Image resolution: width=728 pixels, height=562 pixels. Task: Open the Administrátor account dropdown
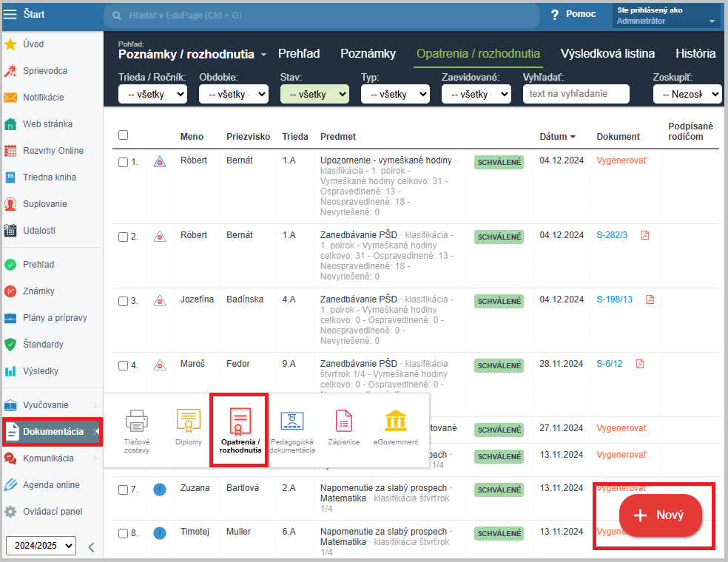pyautogui.click(x=667, y=16)
